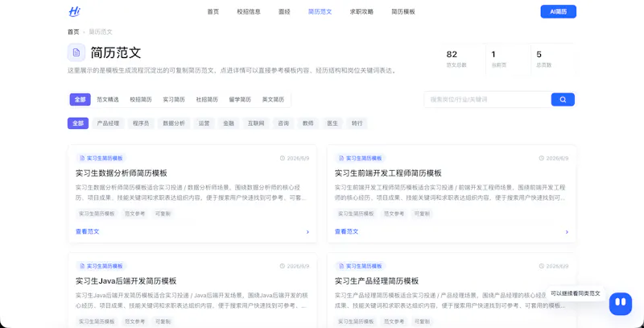Select the 英文简历 tab
Viewport: 644px width, 328px height.
click(x=273, y=99)
